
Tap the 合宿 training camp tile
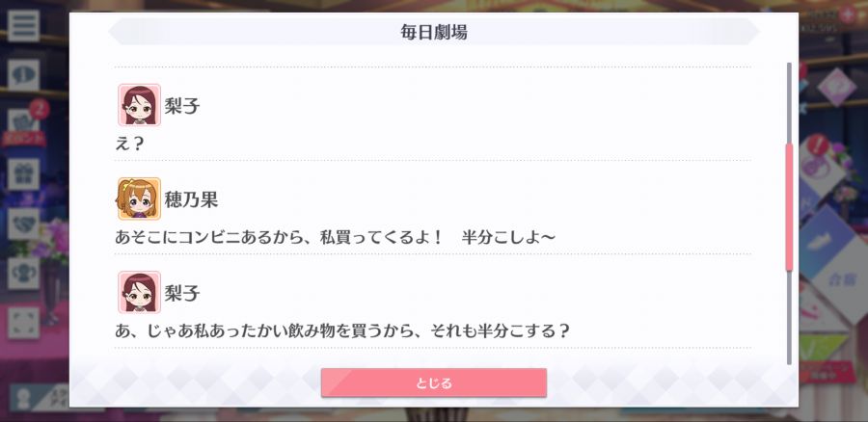click(841, 279)
